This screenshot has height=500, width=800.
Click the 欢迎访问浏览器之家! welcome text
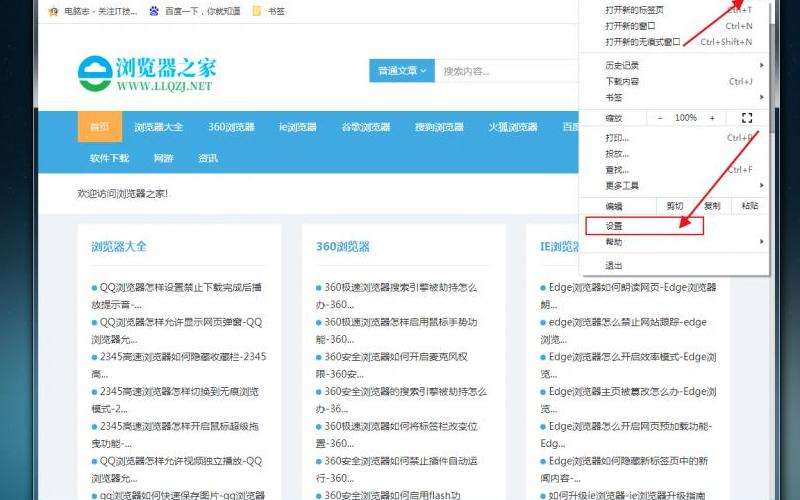[122, 194]
